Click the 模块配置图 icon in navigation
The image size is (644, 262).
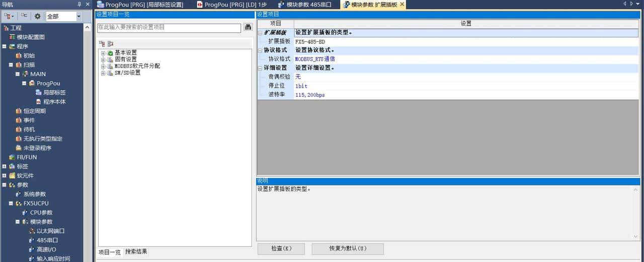(13, 37)
